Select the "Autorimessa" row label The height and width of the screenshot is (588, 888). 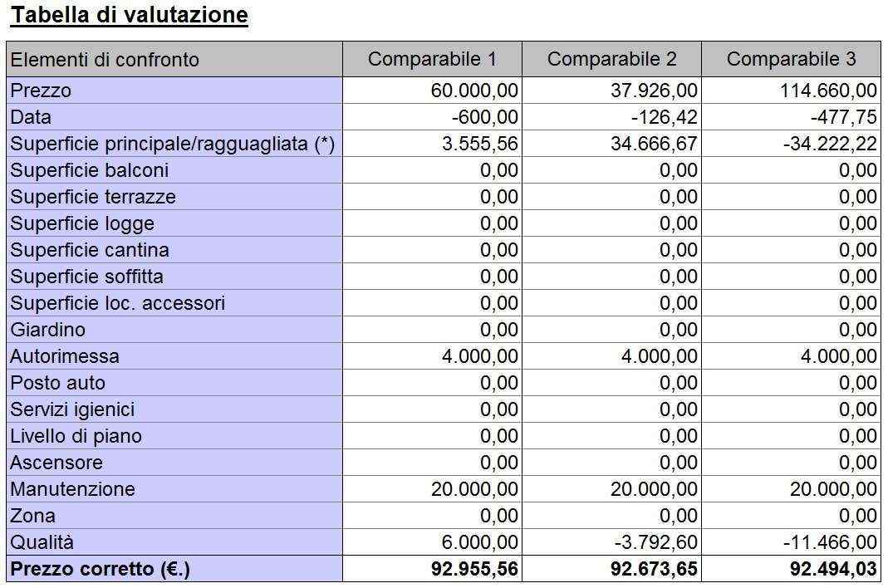pos(65,356)
